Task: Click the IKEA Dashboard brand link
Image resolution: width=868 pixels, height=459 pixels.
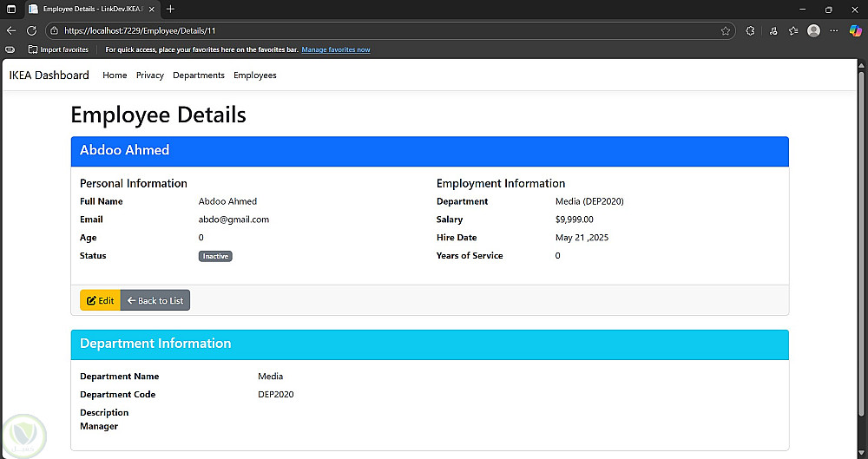Action: (x=49, y=75)
